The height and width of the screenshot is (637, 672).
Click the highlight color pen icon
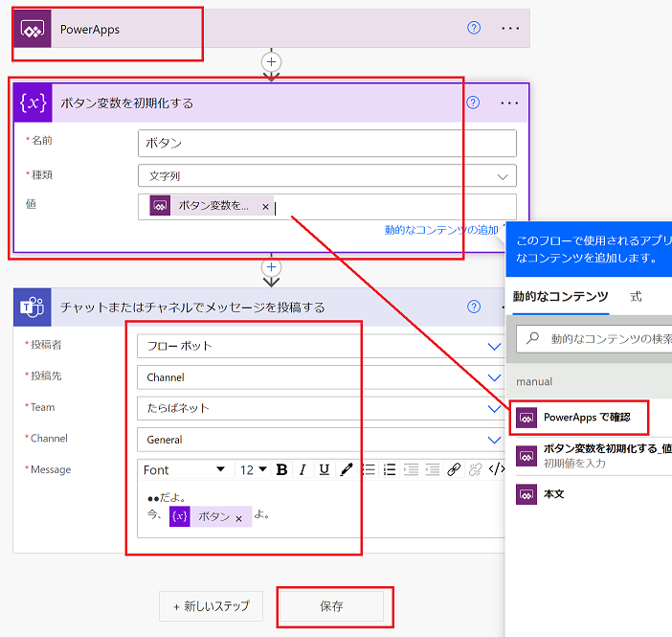pyautogui.click(x=347, y=469)
